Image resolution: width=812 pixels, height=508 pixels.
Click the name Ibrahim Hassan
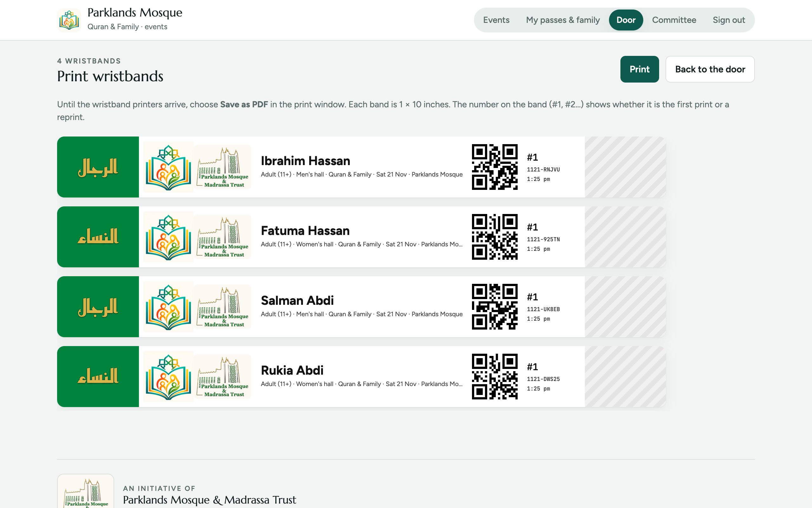305,161
